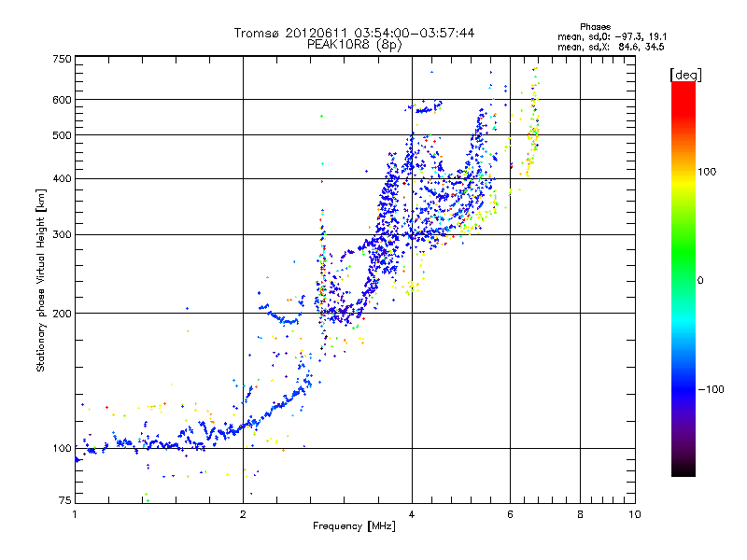747x560 pixels.
Task: Click the colorbar tick label "100"
Action: [707, 172]
